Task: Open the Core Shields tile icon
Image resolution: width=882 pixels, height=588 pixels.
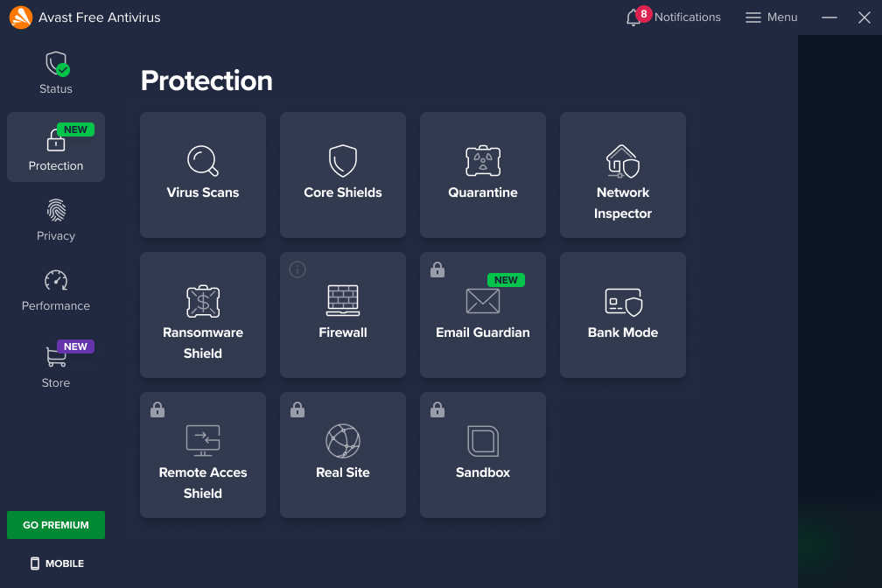Action: [x=343, y=161]
